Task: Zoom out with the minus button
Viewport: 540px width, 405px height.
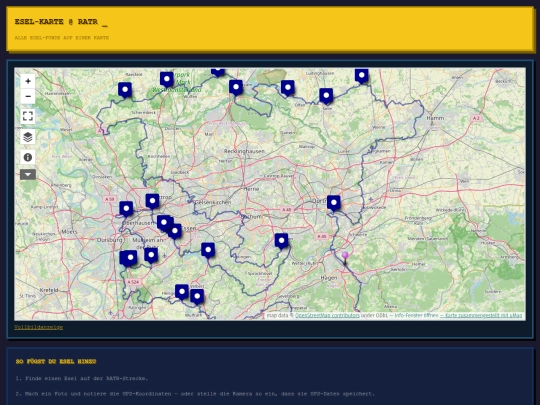Action: click(28, 96)
